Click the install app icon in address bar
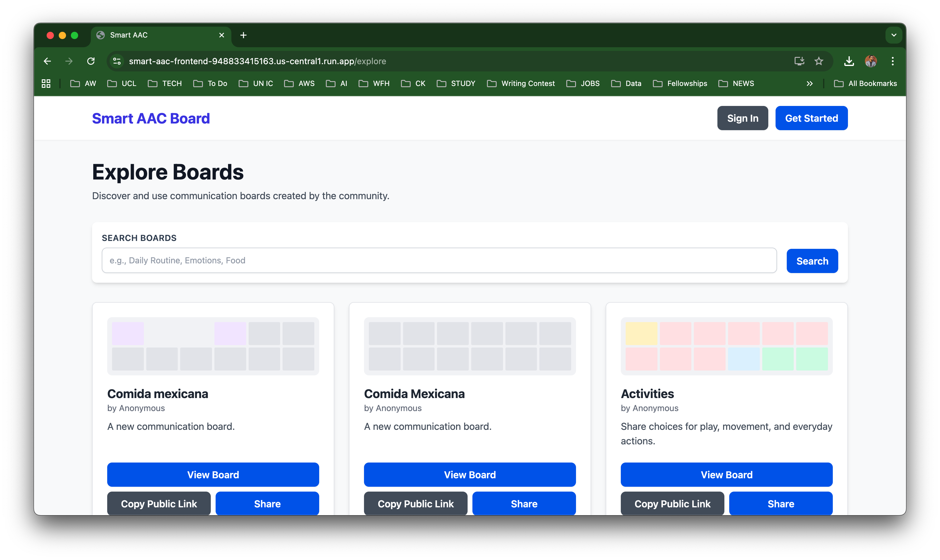Viewport: 940px width, 560px height. pyautogui.click(x=799, y=61)
